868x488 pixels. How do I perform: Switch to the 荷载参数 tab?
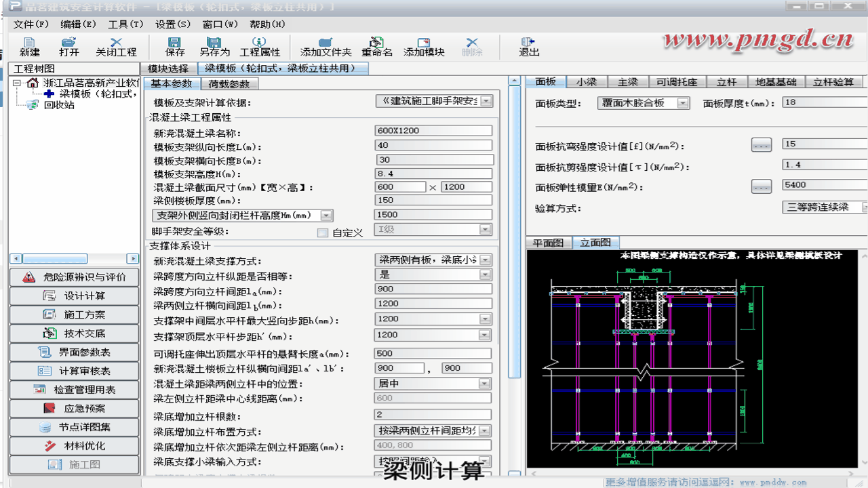pyautogui.click(x=229, y=84)
